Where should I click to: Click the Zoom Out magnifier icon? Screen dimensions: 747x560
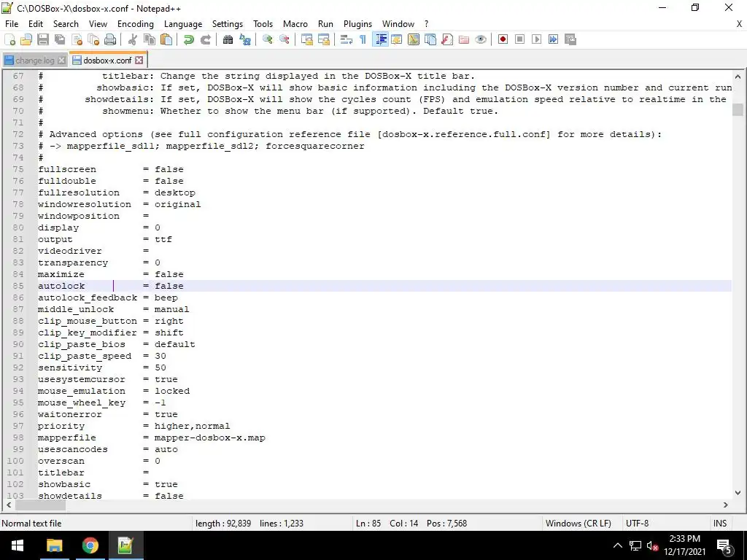[285, 39]
